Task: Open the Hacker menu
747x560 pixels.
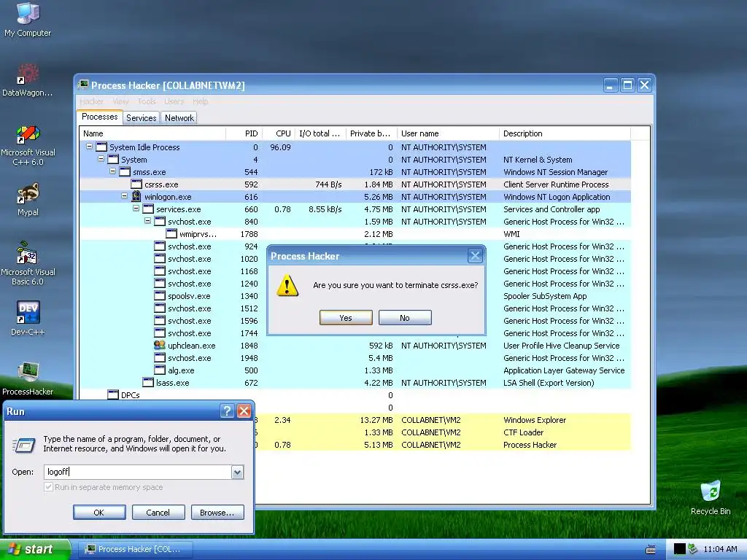Action: tap(91, 101)
